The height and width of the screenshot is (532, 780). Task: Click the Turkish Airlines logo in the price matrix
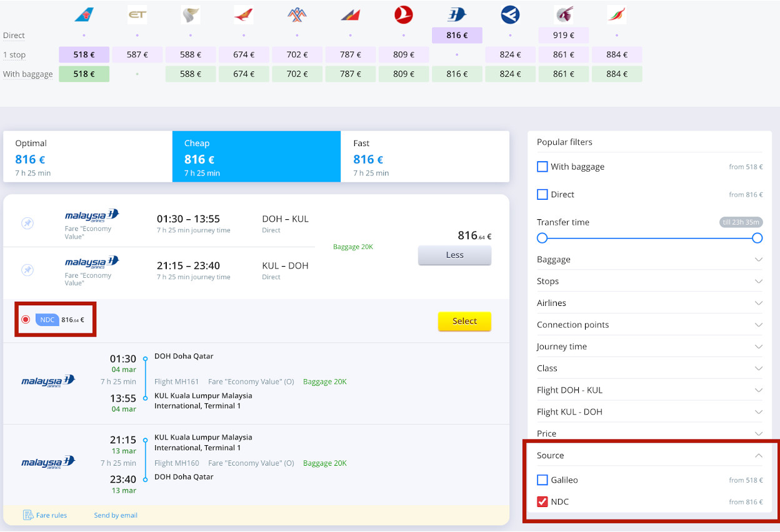404,14
